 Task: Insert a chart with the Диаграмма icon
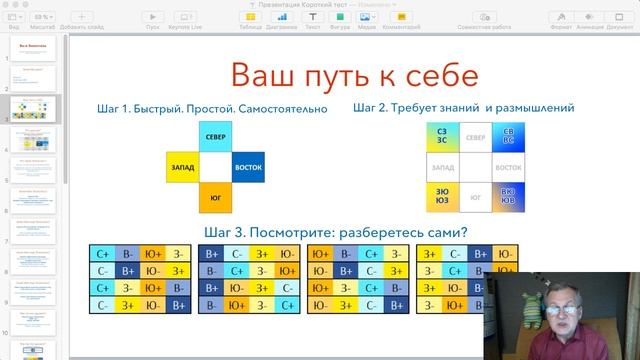[x=282, y=17]
